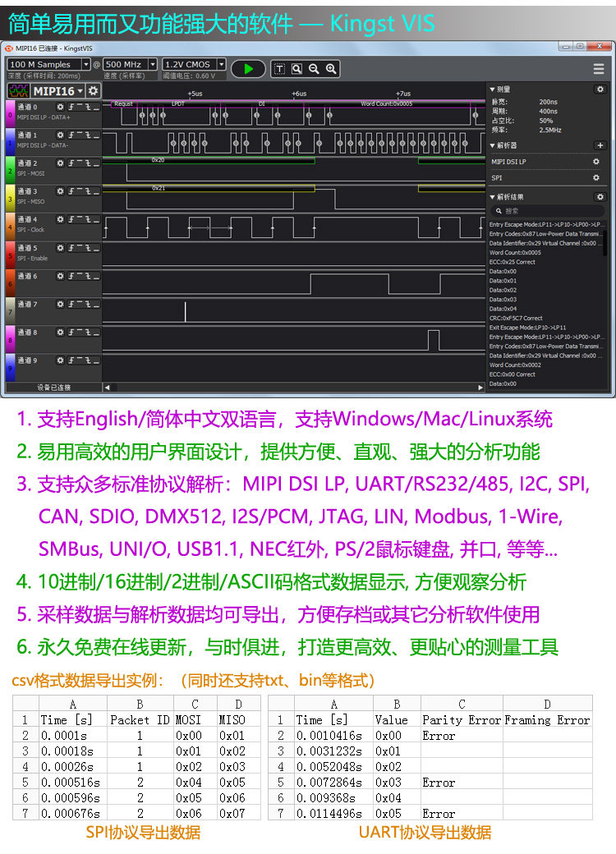Toggle rising-edge trigger on 通道 4
The image size is (616, 854).
[x=71, y=219]
